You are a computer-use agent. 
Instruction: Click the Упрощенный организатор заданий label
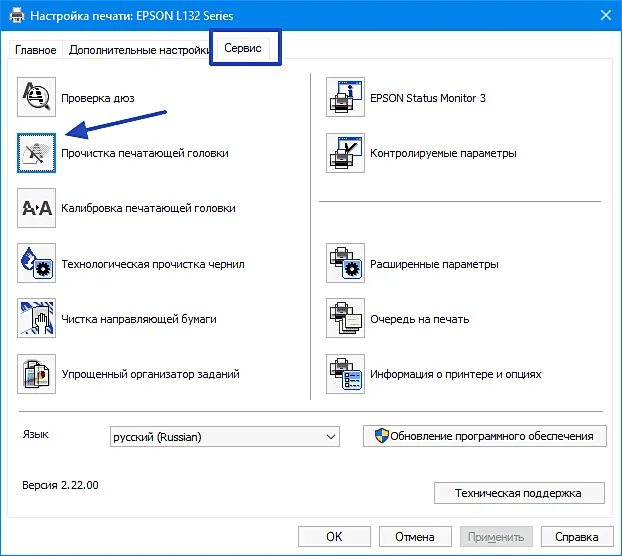click(150, 374)
